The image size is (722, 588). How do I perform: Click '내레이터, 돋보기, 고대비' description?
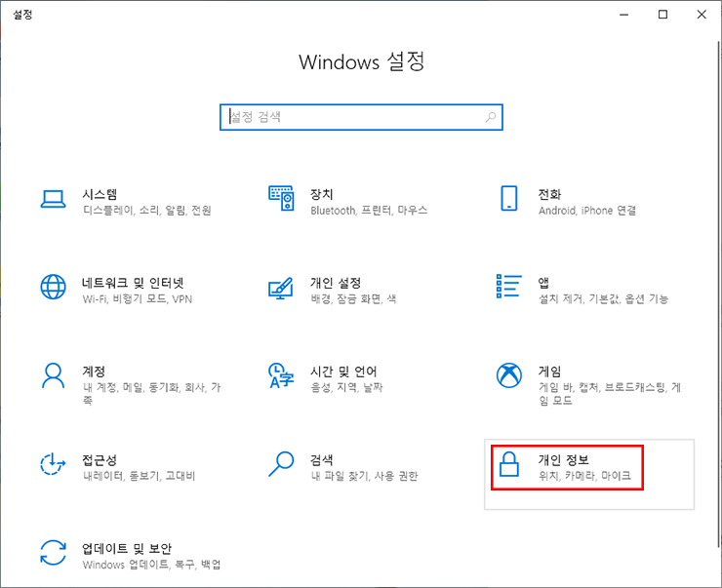(140, 476)
